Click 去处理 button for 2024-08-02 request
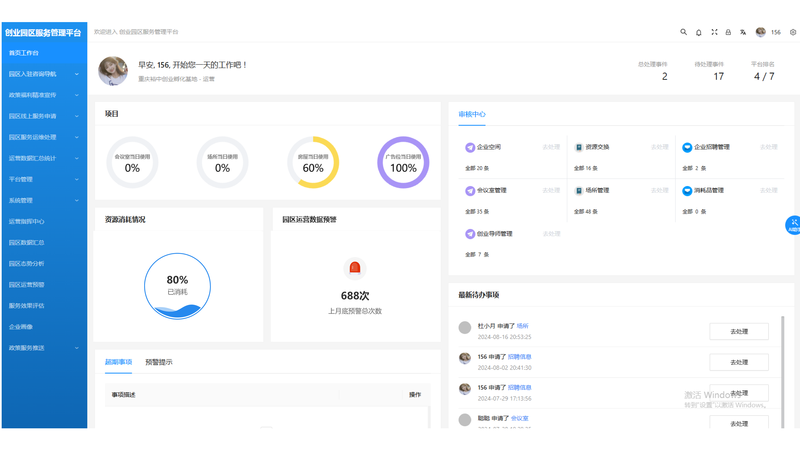The height and width of the screenshot is (450, 800). 739,362
